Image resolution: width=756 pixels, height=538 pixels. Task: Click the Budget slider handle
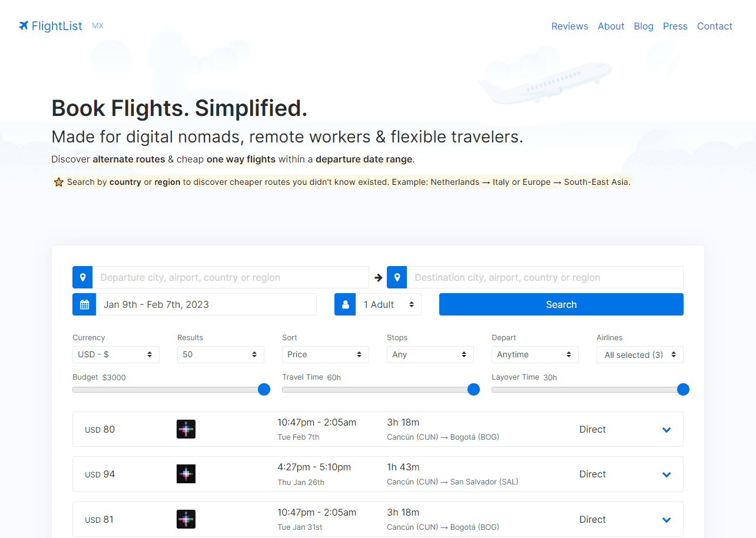pos(264,389)
